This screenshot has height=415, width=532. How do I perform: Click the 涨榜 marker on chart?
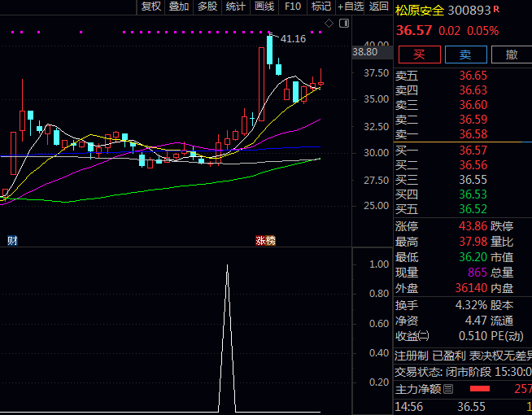(x=266, y=241)
